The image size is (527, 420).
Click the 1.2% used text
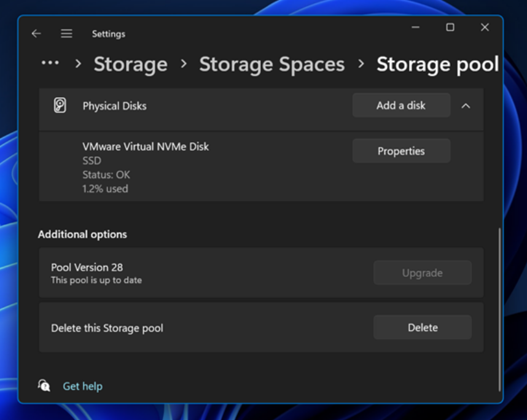click(x=105, y=189)
